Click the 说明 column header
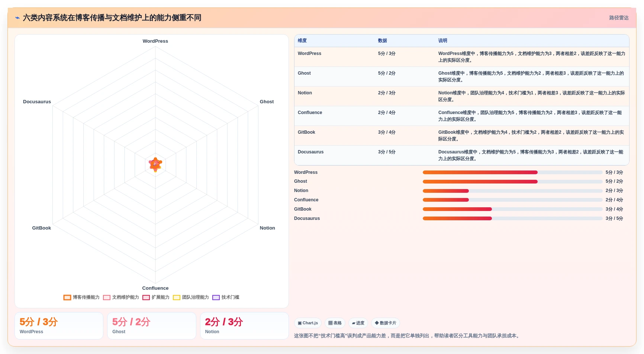The image size is (644, 354). 443,41
